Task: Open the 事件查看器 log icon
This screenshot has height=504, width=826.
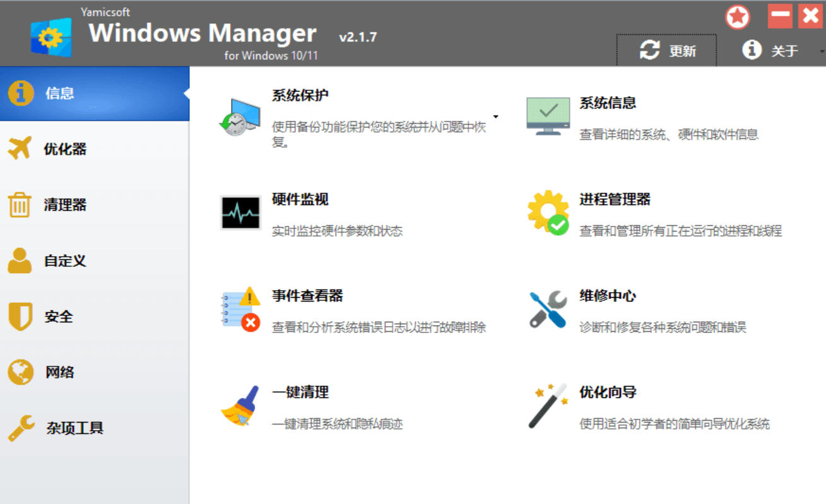Action: [240, 309]
